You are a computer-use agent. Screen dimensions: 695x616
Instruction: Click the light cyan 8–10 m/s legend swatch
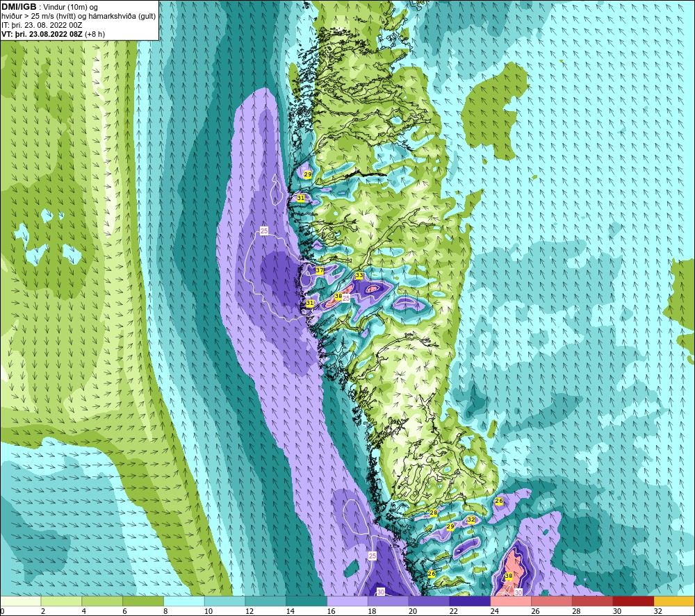click(184, 601)
